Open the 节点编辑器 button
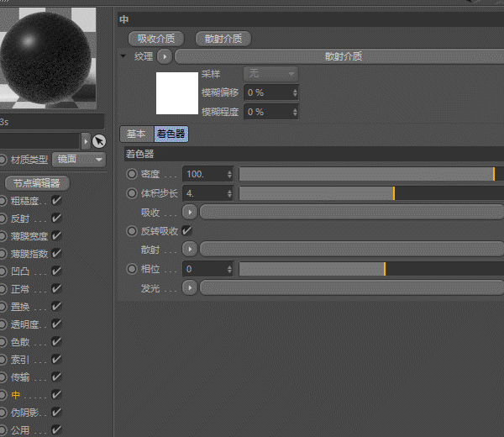The image size is (504, 437). 37,183
